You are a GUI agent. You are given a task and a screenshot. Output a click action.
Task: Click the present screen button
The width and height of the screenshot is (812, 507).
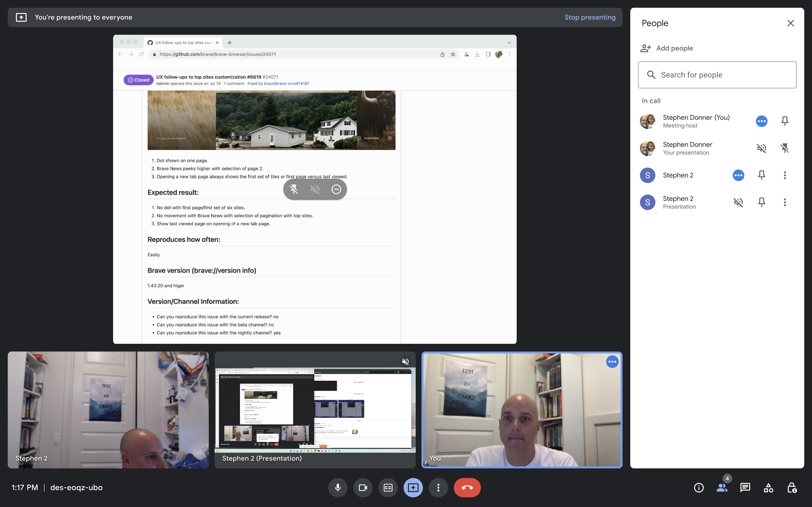pos(413,487)
